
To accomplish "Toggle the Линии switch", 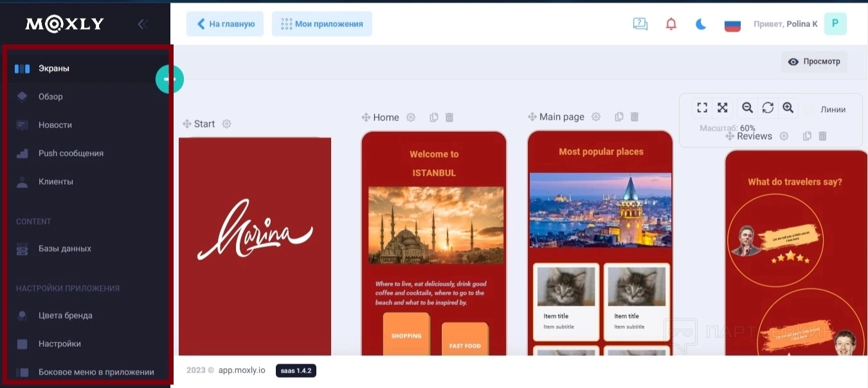I will [809, 109].
